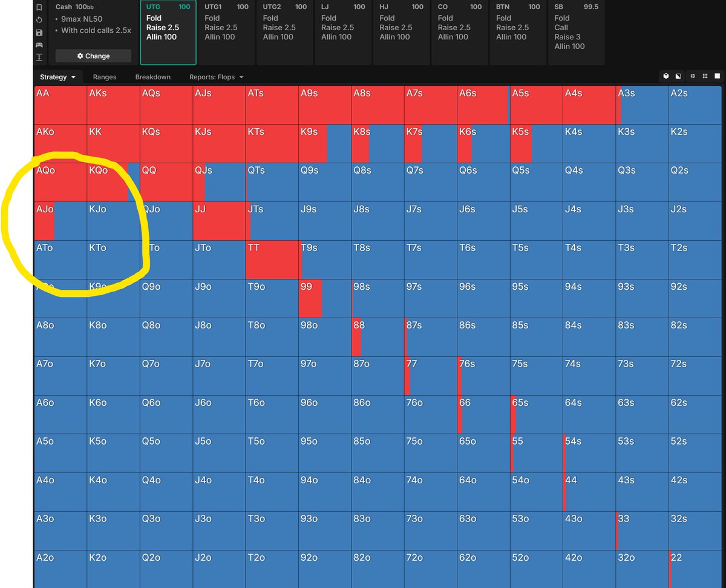The height and width of the screenshot is (588, 726).
Task: Select the UTG1 position card
Action: click(x=226, y=32)
